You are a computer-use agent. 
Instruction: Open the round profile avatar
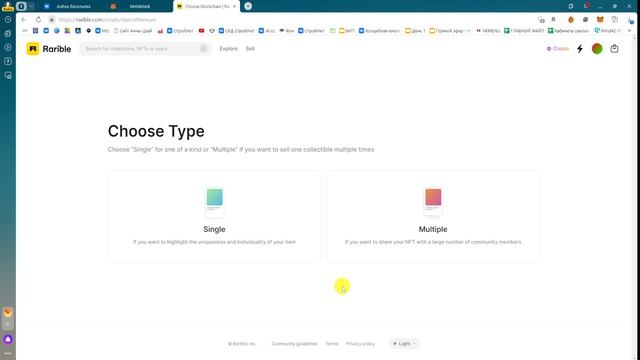[597, 49]
